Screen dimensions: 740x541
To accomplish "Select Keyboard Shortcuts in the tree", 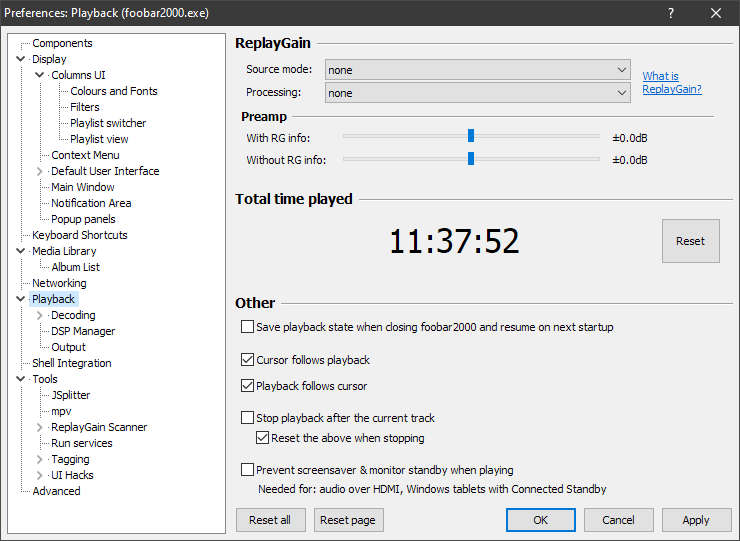I will coord(80,235).
